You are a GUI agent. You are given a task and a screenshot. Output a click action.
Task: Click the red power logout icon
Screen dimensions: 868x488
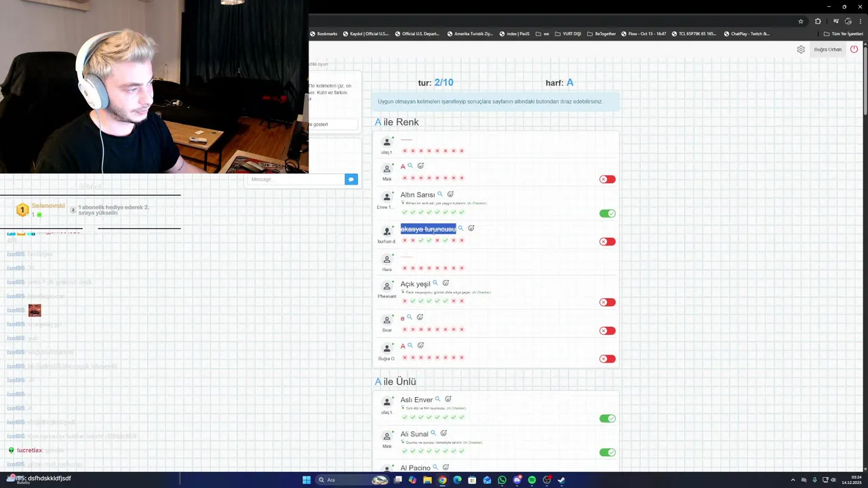pos(854,49)
